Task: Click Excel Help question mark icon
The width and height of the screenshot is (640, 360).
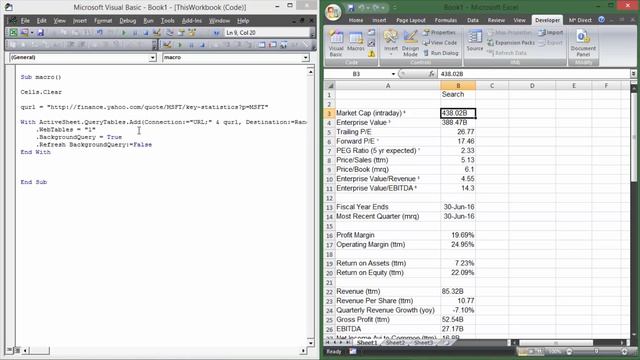Action: click(x=602, y=20)
